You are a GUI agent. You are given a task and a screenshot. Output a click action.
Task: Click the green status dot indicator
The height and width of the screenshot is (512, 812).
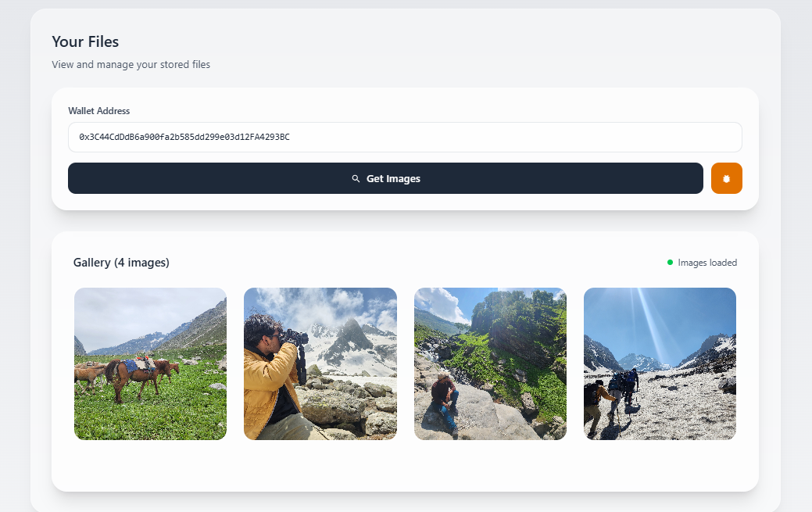[x=670, y=263]
